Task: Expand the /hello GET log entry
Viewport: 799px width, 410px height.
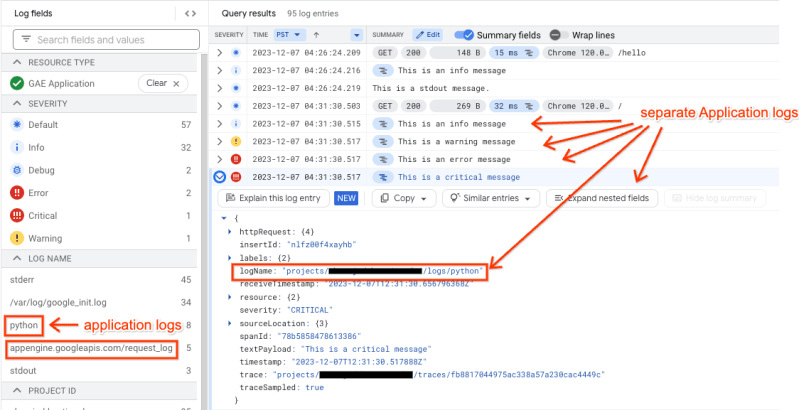Action: (x=220, y=53)
